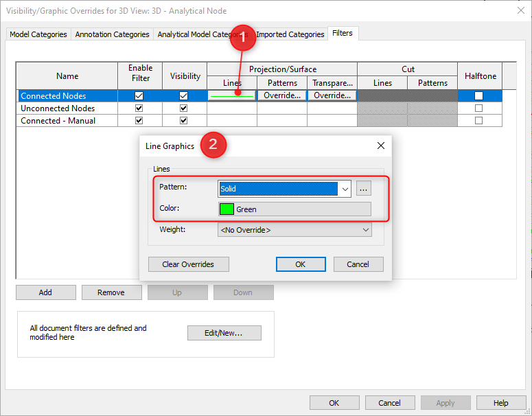Image resolution: width=532 pixels, height=416 pixels.
Task: Confirm Line Graphics with OK
Action: (x=300, y=264)
